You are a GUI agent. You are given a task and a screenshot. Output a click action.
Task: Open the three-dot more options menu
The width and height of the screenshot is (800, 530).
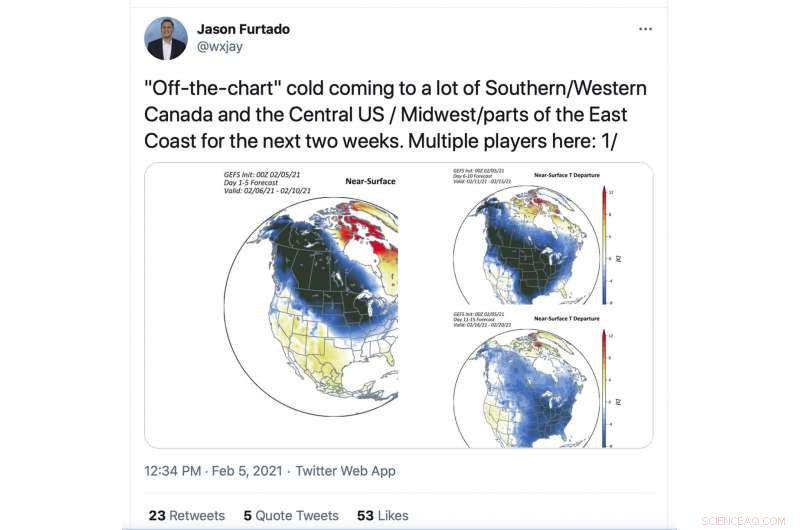[x=645, y=29]
